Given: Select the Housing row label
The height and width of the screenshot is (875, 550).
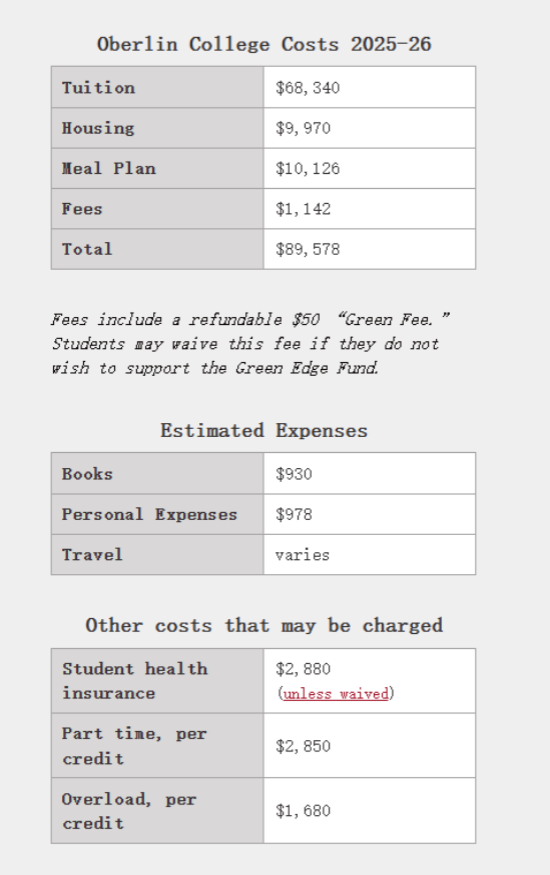Looking at the screenshot, I should 98,128.
